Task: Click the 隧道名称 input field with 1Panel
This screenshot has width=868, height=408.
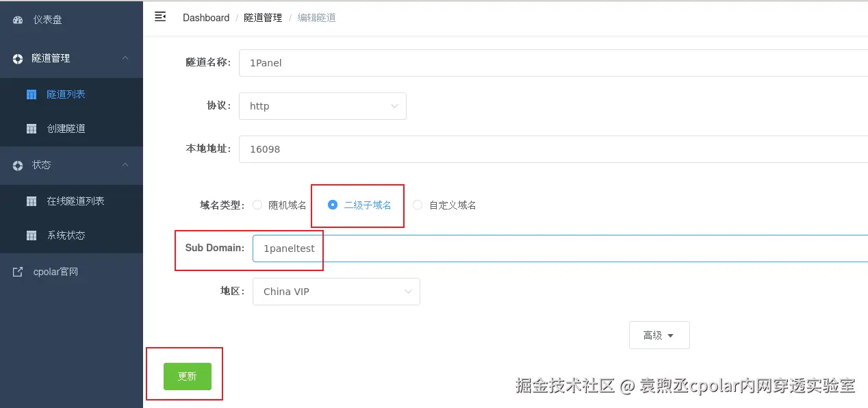Action: 553,63
